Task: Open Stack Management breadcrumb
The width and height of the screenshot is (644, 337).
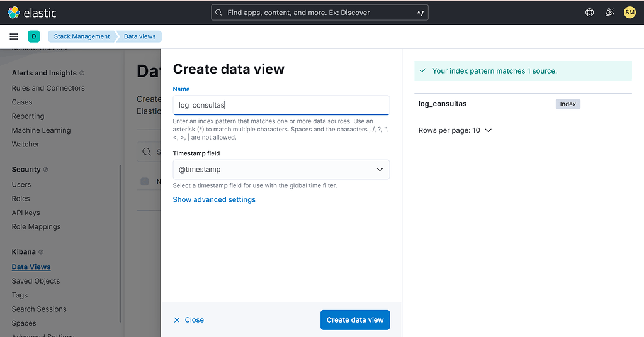Action: 82,36
